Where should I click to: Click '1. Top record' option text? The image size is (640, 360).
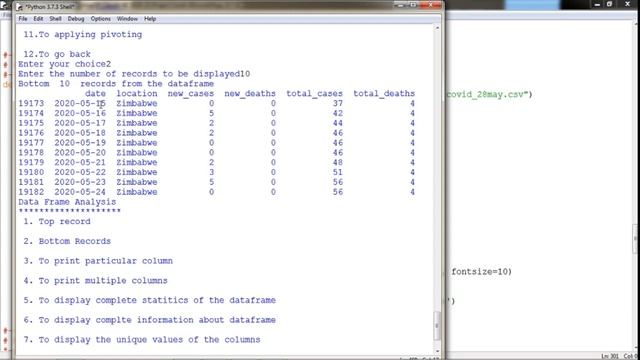[x=57, y=221]
